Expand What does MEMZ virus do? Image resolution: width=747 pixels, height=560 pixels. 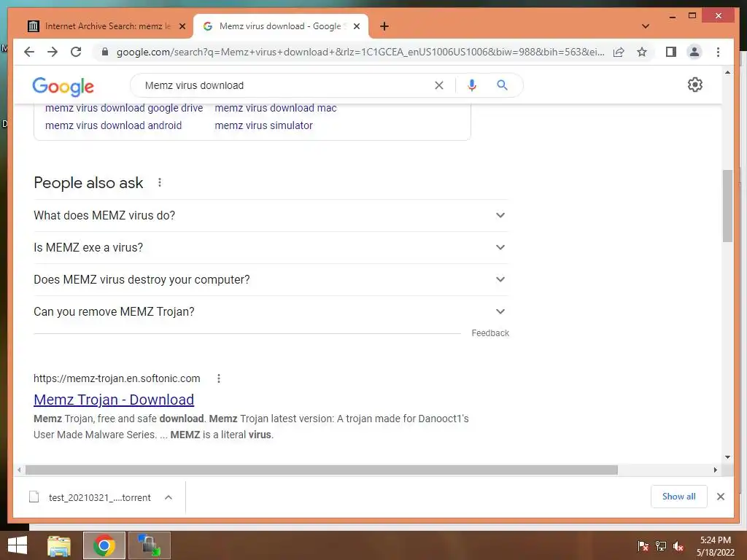point(271,215)
